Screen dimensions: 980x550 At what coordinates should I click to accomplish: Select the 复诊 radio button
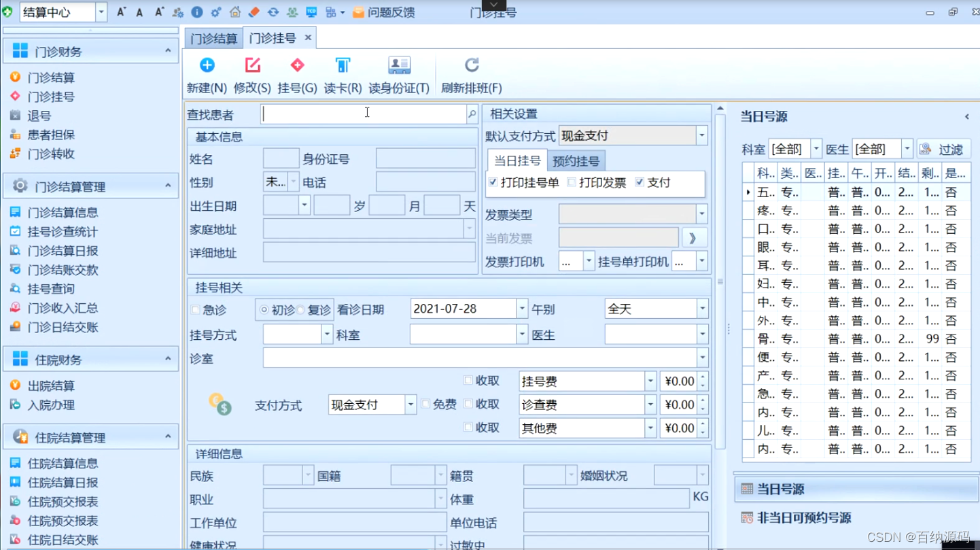[300, 310]
